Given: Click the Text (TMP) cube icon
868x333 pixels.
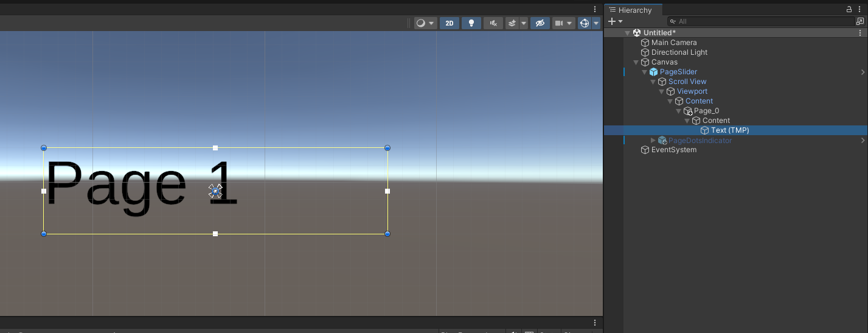Looking at the screenshot, I should click(705, 130).
